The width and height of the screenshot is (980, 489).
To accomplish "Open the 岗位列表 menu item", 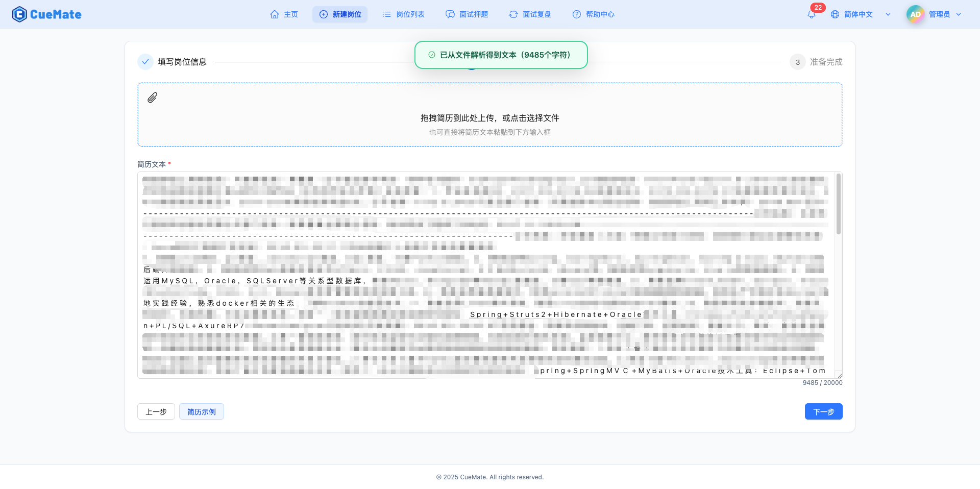I will coord(404,14).
